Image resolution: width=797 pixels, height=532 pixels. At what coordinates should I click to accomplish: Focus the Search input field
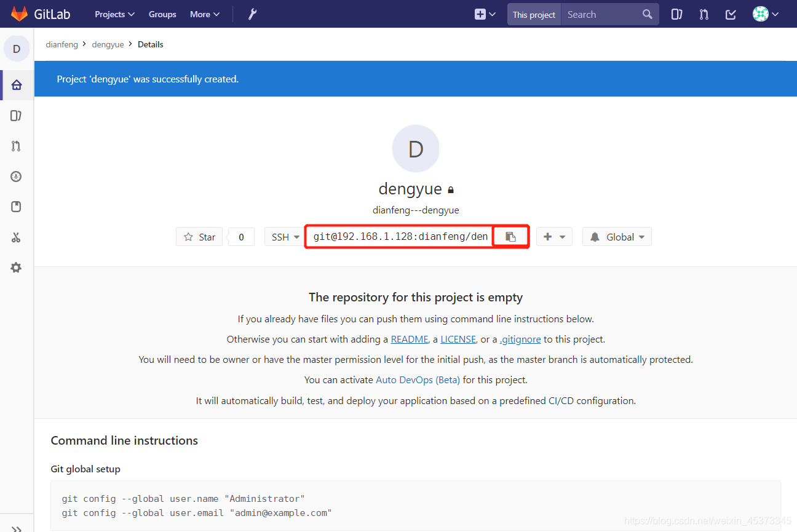coord(603,14)
